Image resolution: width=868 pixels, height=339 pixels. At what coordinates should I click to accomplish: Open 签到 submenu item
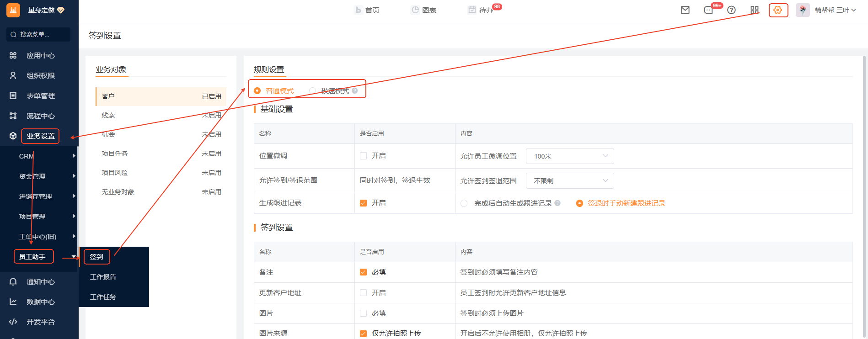tap(96, 257)
